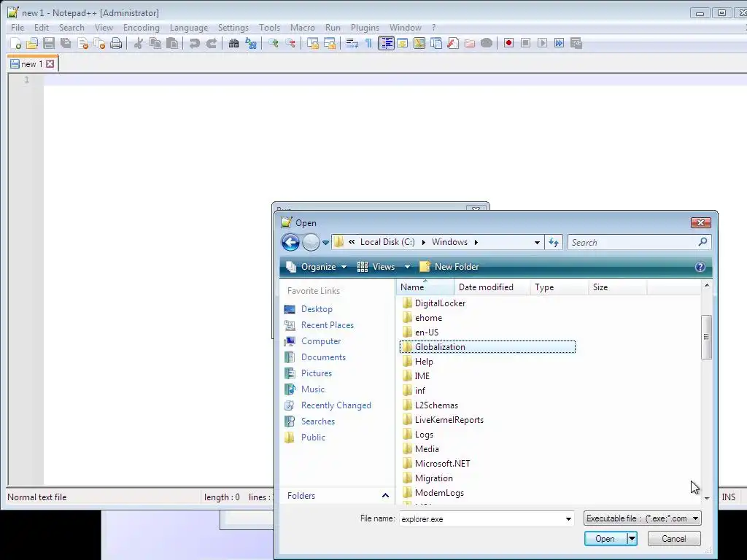This screenshot has height=560, width=747.
Task: Go back in the Open dialog
Action: tap(290, 242)
